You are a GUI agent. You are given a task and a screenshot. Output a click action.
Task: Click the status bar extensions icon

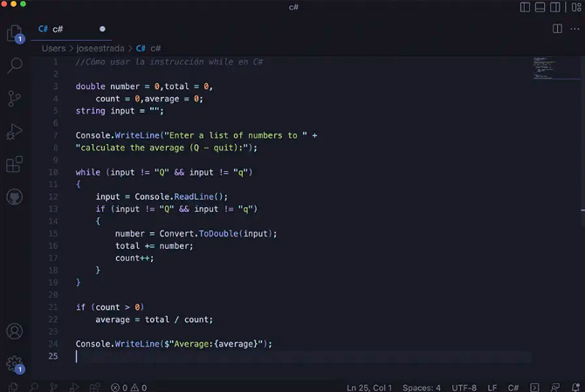click(95, 388)
